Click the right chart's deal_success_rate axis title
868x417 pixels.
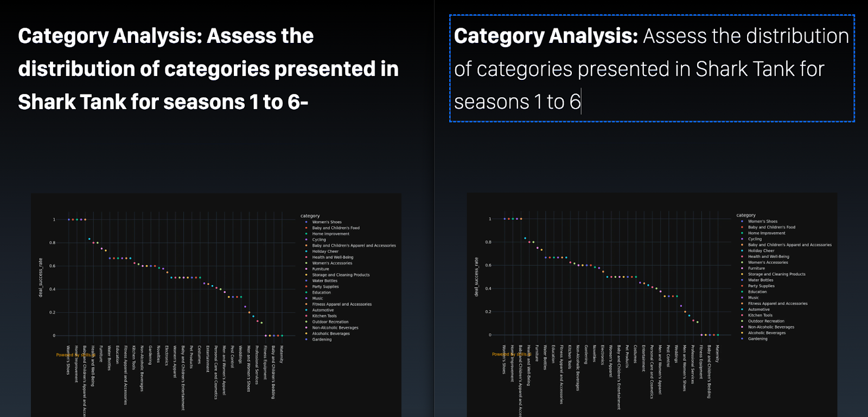tap(476, 277)
